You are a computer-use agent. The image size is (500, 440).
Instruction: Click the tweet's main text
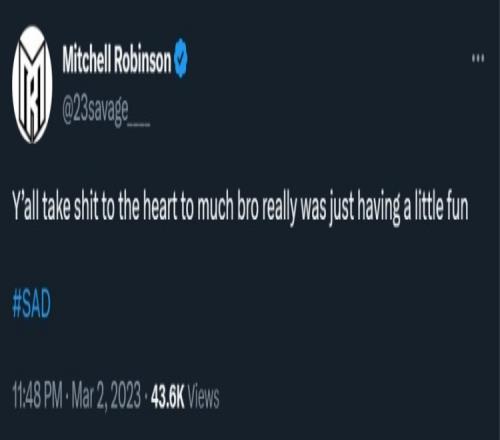coord(240,207)
